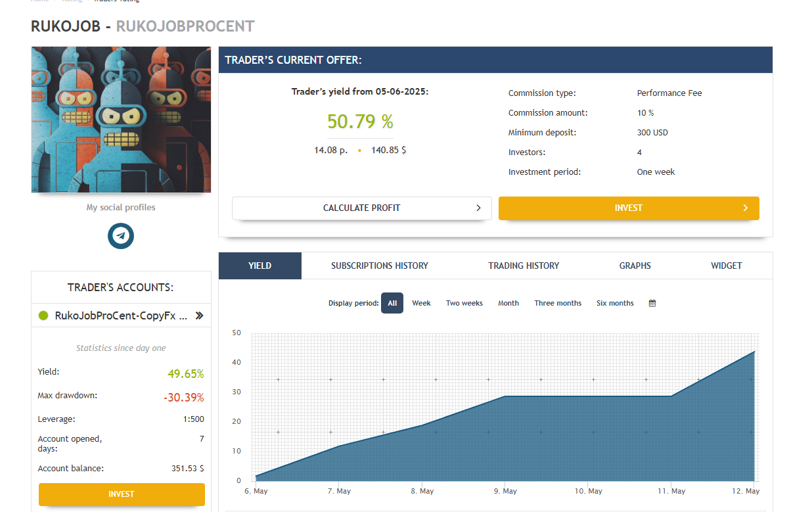Click INVEST button under Trader's Accounts
812x512 pixels.
pyautogui.click(x=122, y=494)
